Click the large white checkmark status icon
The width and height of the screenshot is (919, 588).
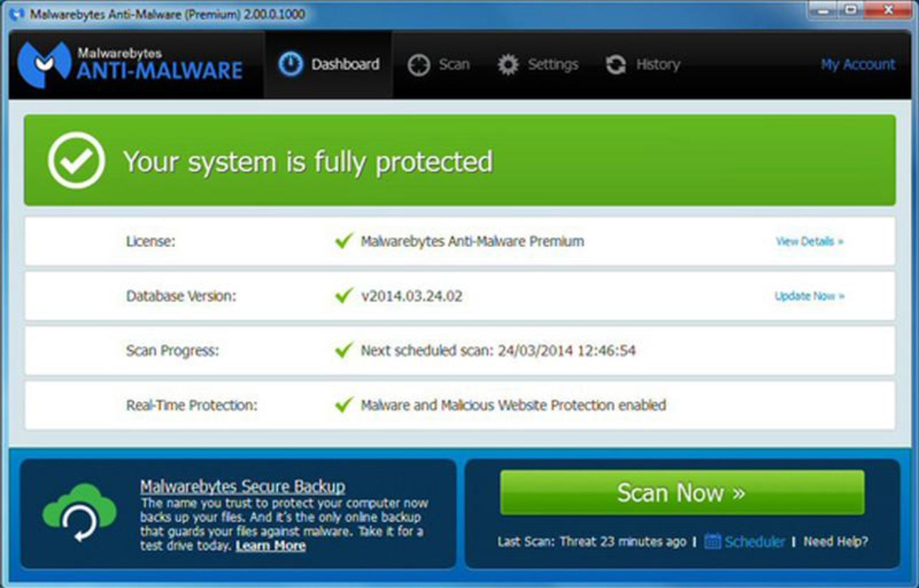coord(76,160)
